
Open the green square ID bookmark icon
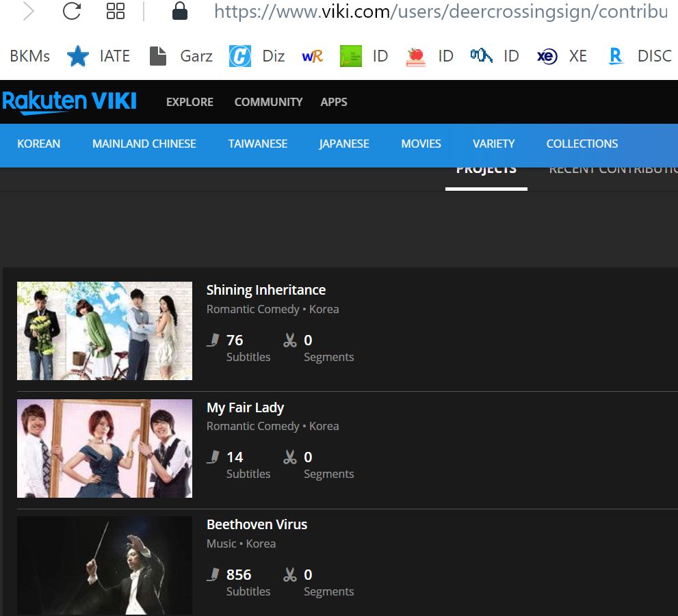pyautogui.click(x=351, y=56)
